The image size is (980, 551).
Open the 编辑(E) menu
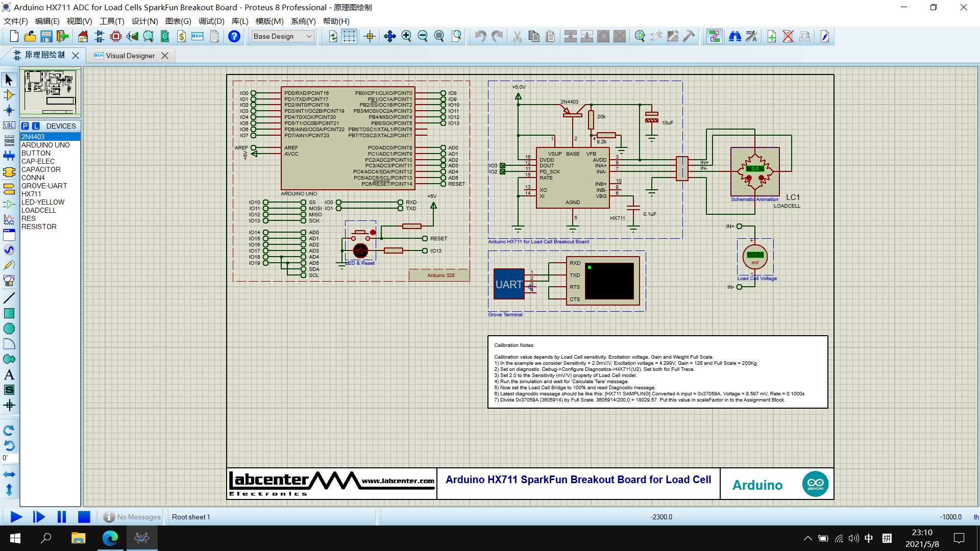(x=47, y=21)
